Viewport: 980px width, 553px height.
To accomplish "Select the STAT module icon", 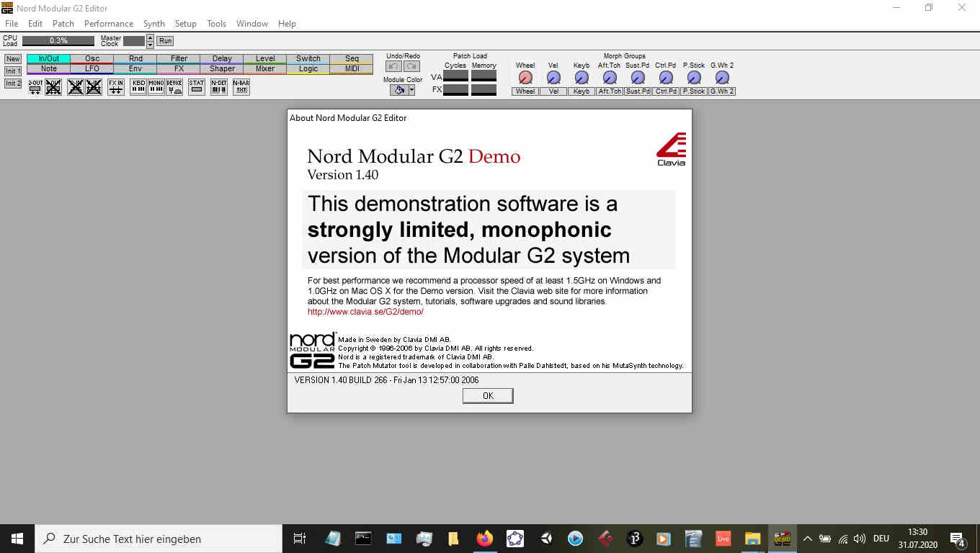I will click(x=197, y=87).
